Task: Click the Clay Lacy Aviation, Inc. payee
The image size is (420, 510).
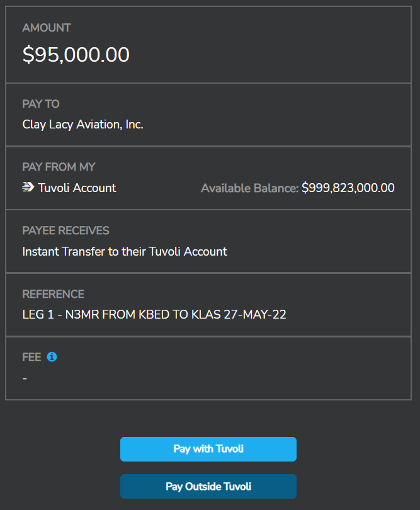Action: (83, 125)
